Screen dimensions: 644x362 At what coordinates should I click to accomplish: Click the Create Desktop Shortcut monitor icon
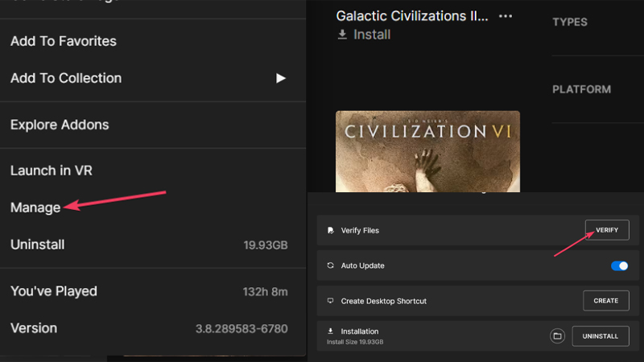pyautogui.click(x=330, y=301)
